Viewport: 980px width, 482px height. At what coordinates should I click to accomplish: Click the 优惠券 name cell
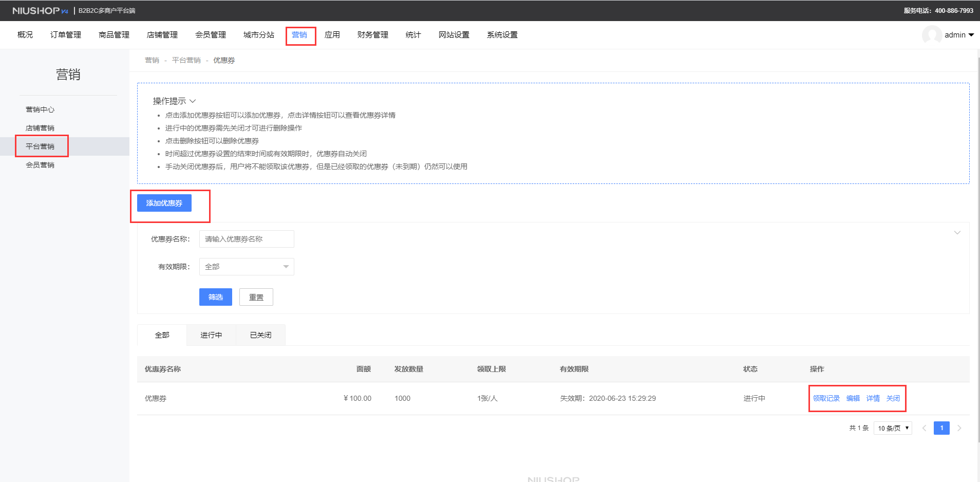click(x=156, y=398)
